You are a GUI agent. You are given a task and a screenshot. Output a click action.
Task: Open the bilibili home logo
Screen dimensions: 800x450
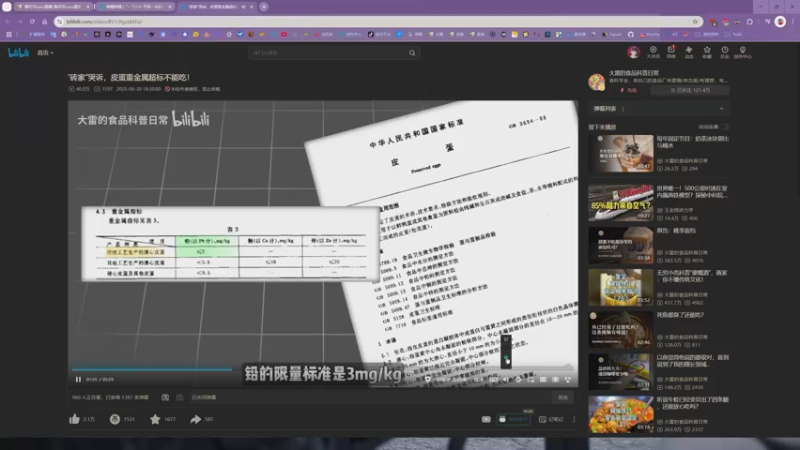click(18, 53)
